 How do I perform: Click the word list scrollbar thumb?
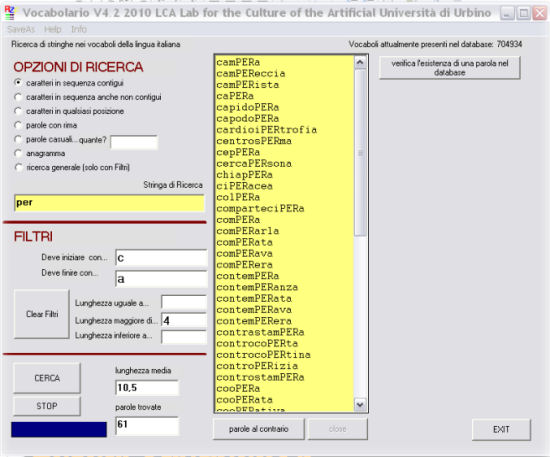360,153
